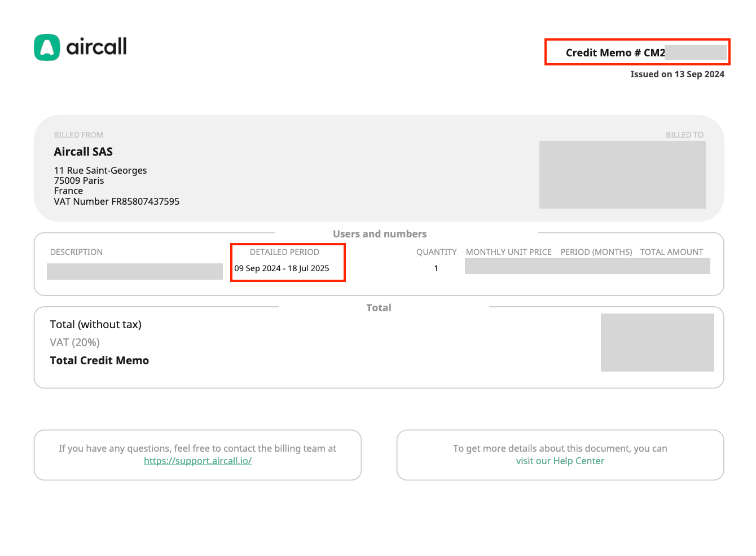Click the TOTAL AMOUNT column header

(671, 252)
